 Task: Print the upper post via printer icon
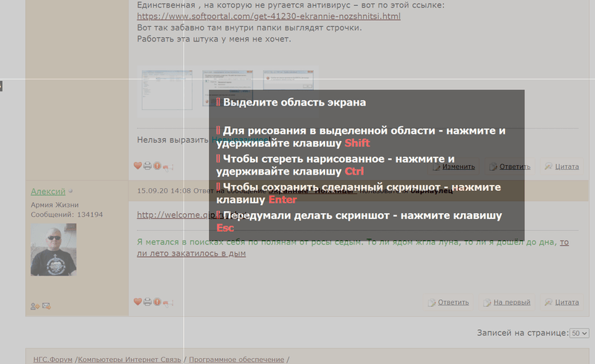click(147, 166)
